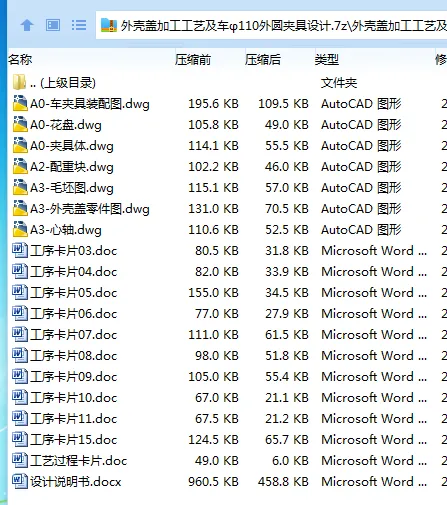447x505 pixels.
Task: Click the 960.5 KB original size value
Action: tap(213, 482)
